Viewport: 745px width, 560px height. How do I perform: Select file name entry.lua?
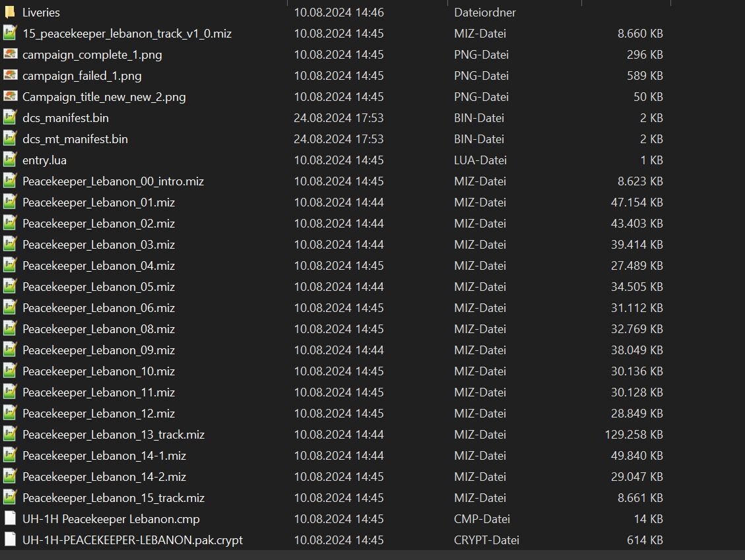44,160
